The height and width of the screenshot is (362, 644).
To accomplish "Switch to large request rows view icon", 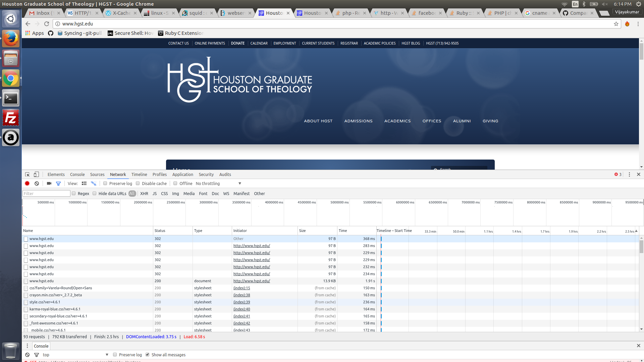I will pos(84,183).
